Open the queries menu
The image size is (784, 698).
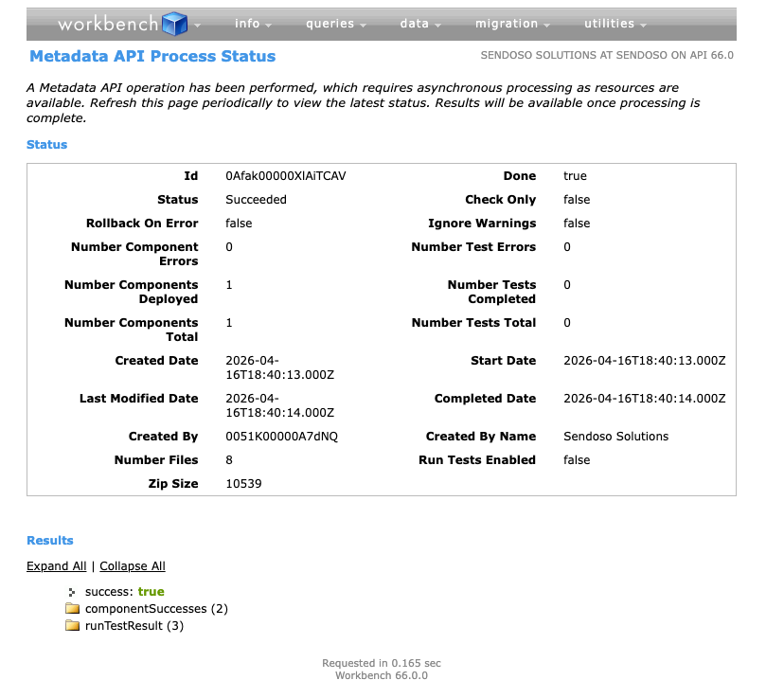pyautogui.click(x=336, y=24)
